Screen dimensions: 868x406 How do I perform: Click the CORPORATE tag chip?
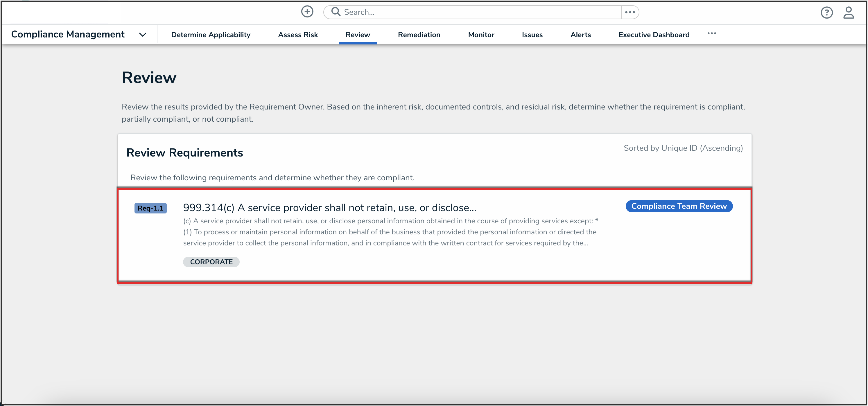(x=211, y=262)
